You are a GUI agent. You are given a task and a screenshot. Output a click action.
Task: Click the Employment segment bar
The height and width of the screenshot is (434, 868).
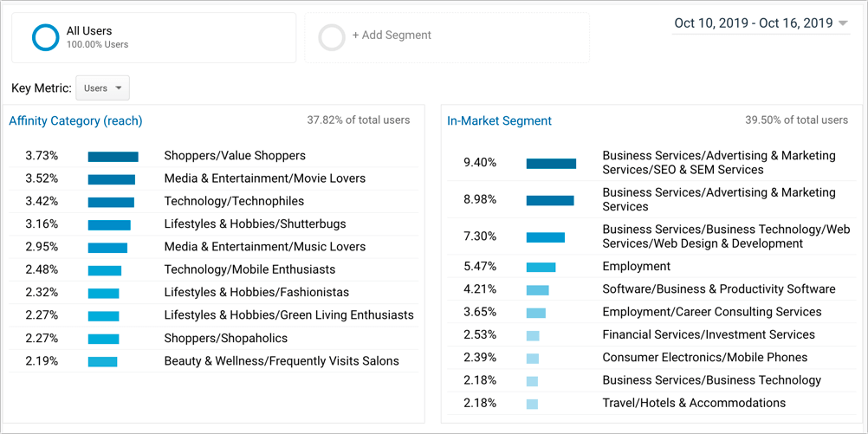(541, 267)
